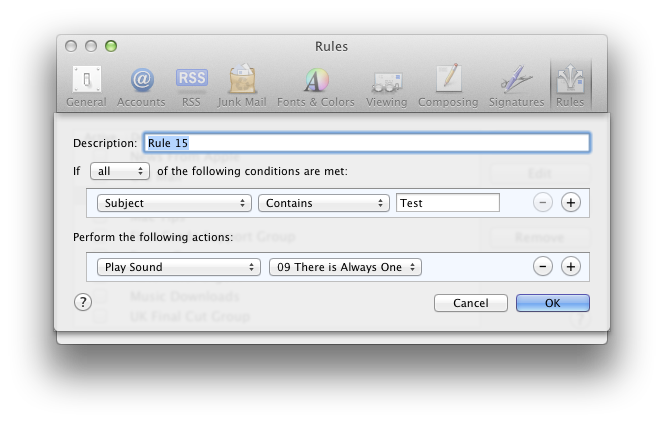Click the Description field containing Rule 15
Image resolution: width=664 pixels, height=423 pixels.
[x=367, y=143]
